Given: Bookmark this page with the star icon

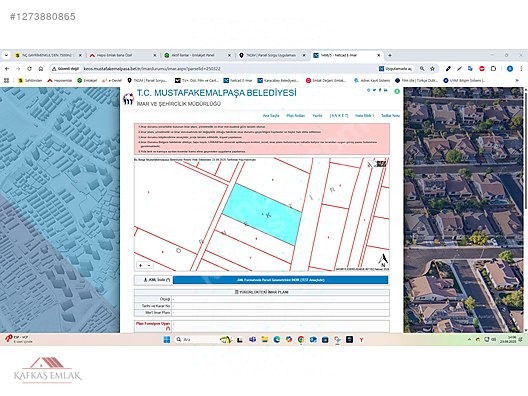Looking at the screenshot, I should [433, 69].
